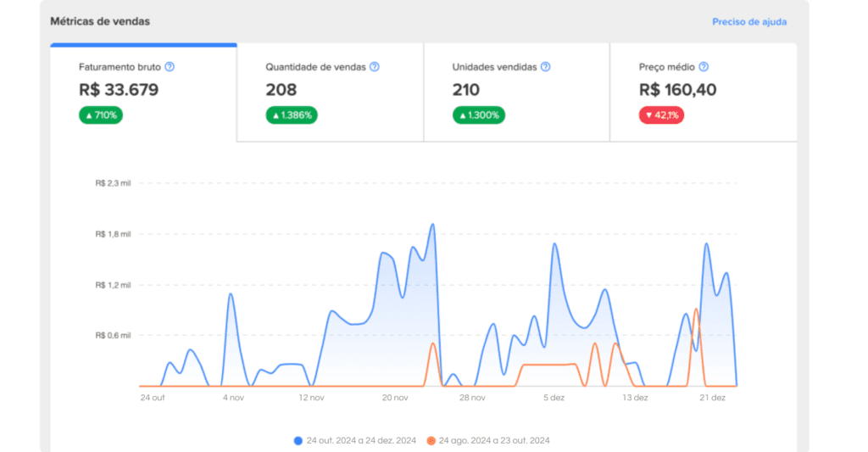Click the Métricas de vendas section title
The width and height of the screenshot is (868, 452).
[100, 21]
